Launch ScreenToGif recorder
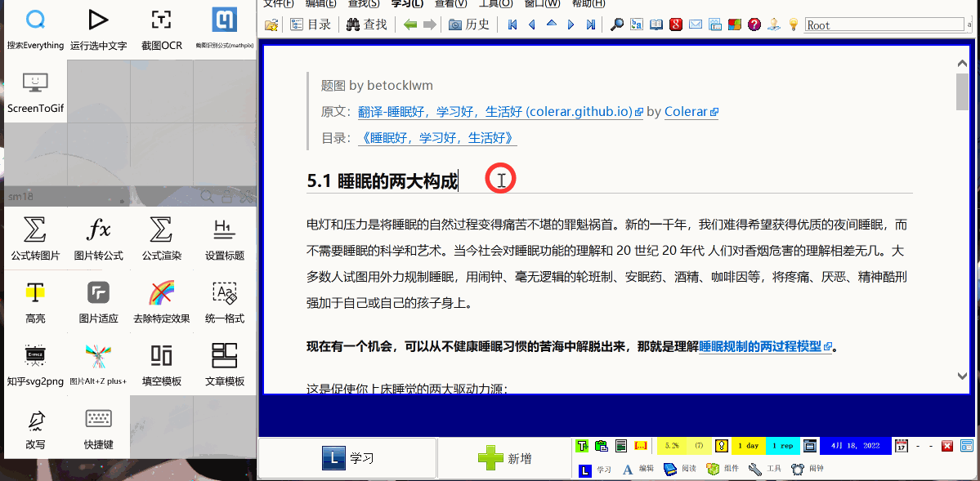 [36, 91]
